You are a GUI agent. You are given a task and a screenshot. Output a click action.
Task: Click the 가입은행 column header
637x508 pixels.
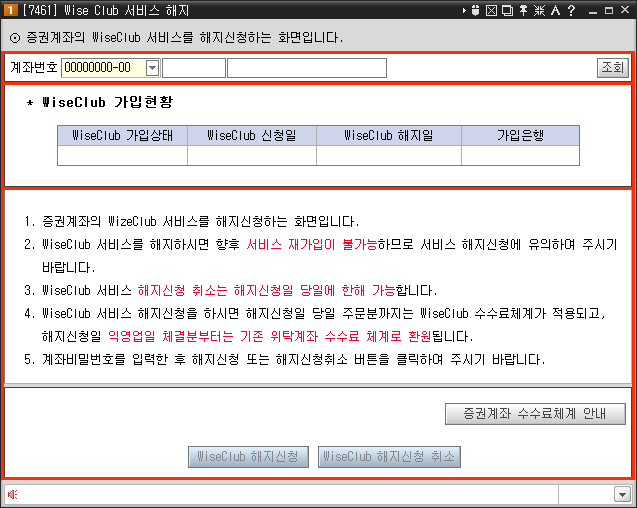520,135
